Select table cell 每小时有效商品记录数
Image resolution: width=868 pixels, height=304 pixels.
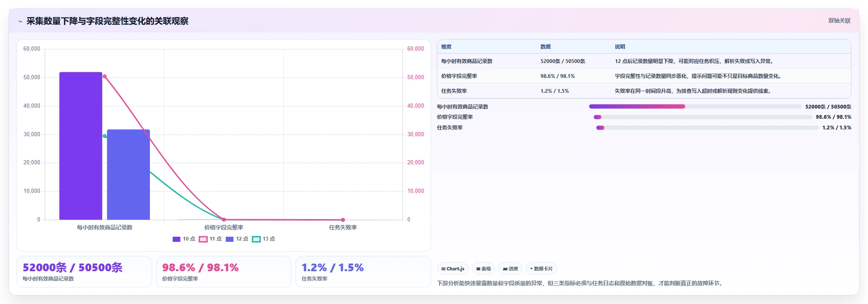click(467, 61)
